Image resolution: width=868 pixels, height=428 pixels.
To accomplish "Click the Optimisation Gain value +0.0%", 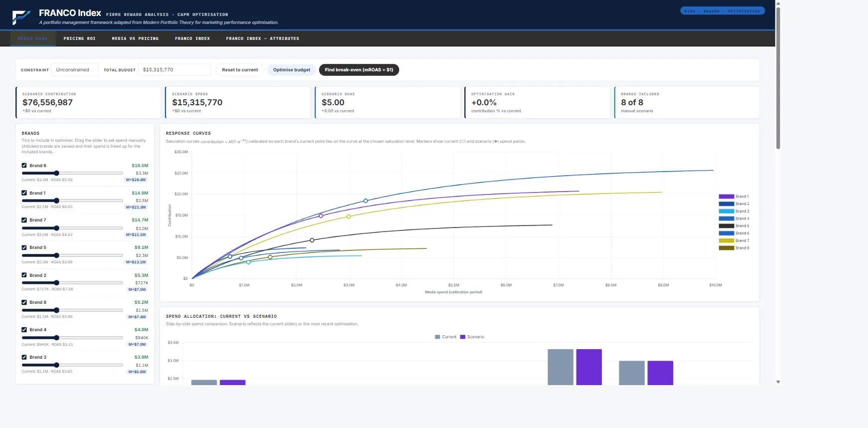I will (484, 102).
